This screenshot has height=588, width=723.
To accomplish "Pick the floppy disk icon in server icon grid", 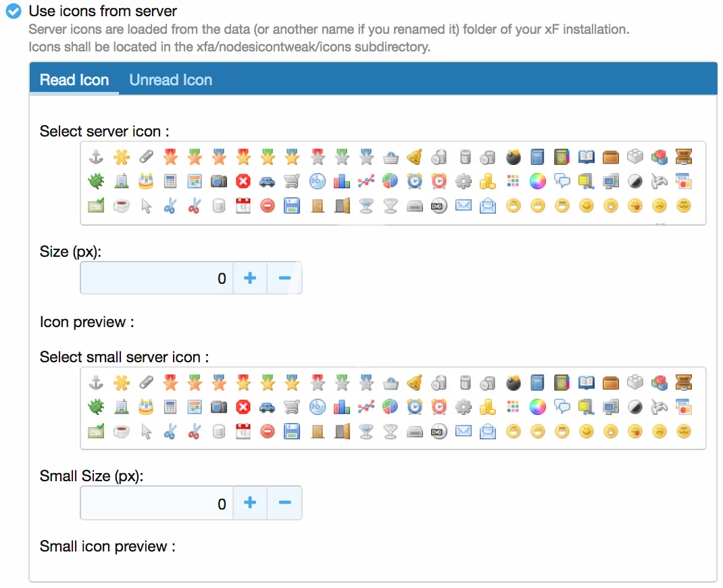I will pos(292,205).
